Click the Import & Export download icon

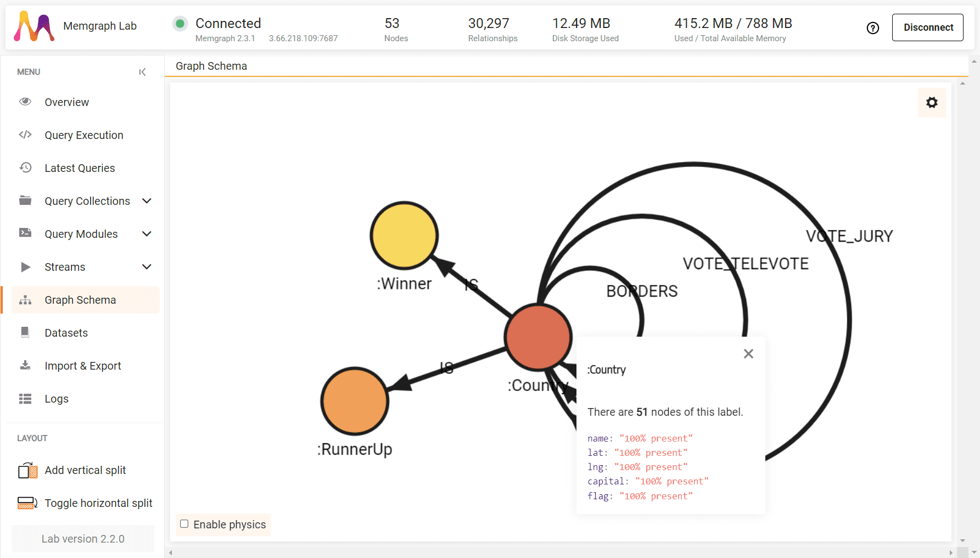(x=25, y=365)
